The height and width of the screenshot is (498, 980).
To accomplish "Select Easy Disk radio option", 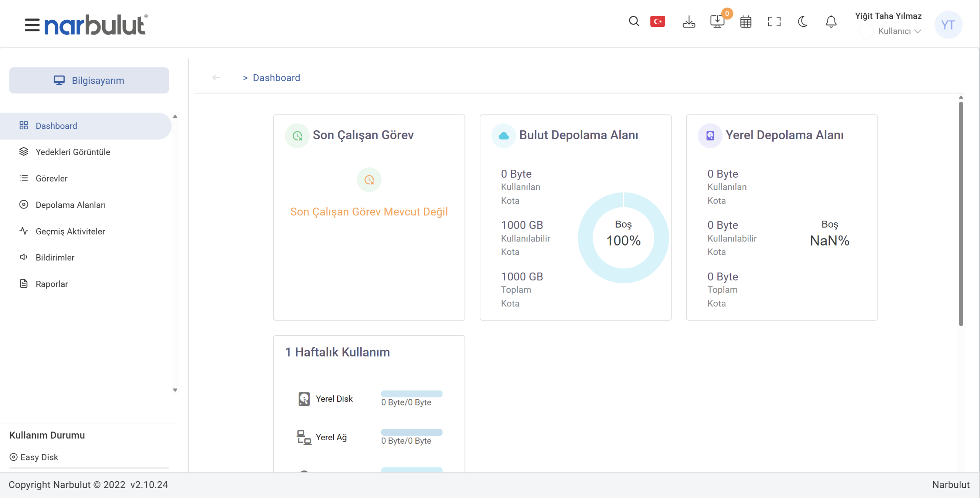I will click(x=13, y=457).
